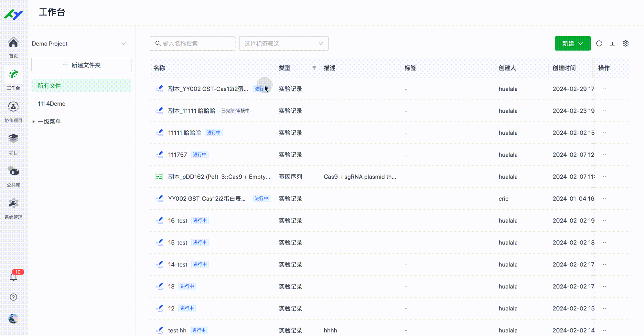Select the 1114Demo folder
This screenshot has width=644, height=336.
[x=52, y=104]
